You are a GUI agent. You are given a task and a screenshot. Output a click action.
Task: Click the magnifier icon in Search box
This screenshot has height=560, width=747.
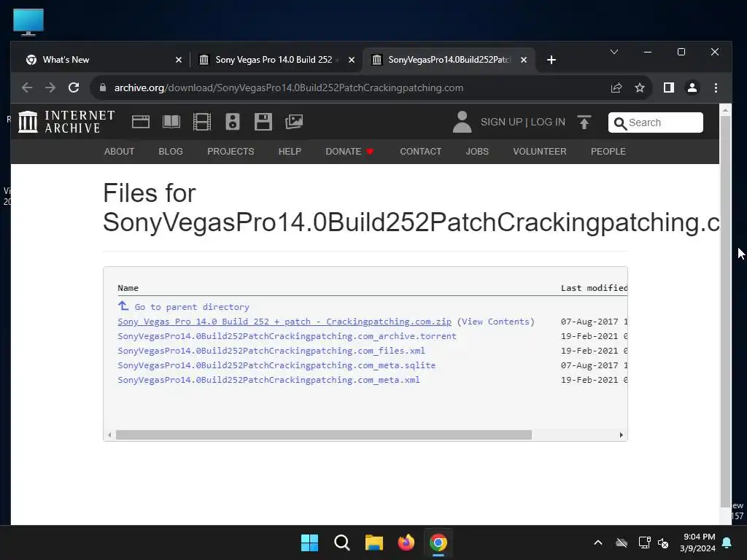(620, 123)
